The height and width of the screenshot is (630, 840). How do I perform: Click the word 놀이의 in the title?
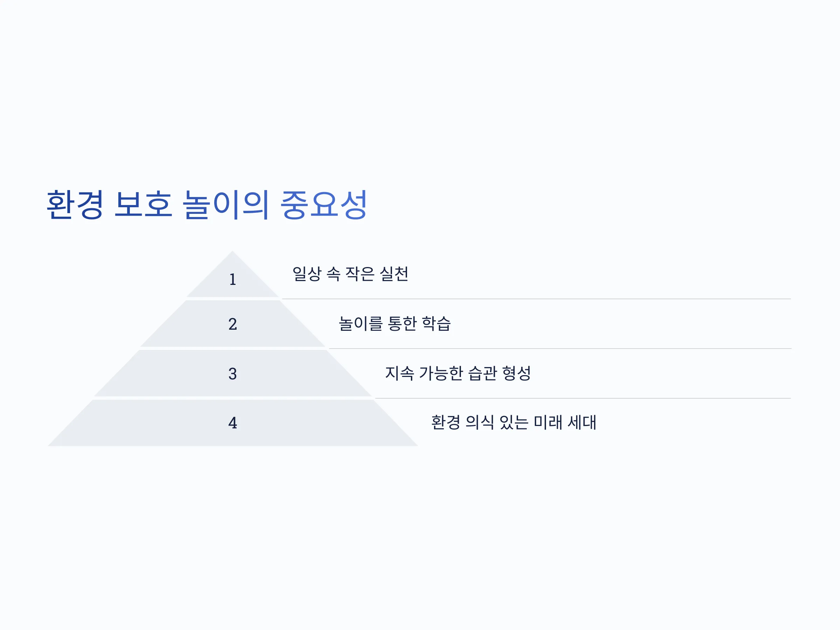pyautogui.click(x=226, y=205)
